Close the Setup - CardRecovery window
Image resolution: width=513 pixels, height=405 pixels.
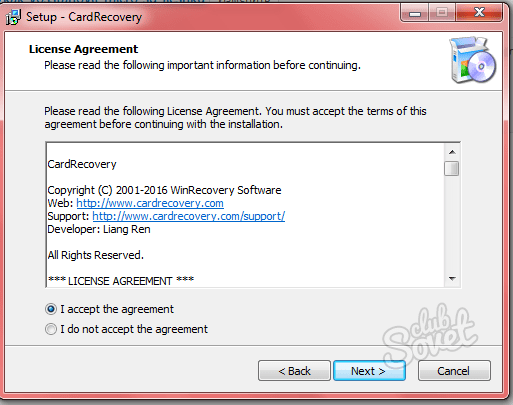(x=479, y=13)
